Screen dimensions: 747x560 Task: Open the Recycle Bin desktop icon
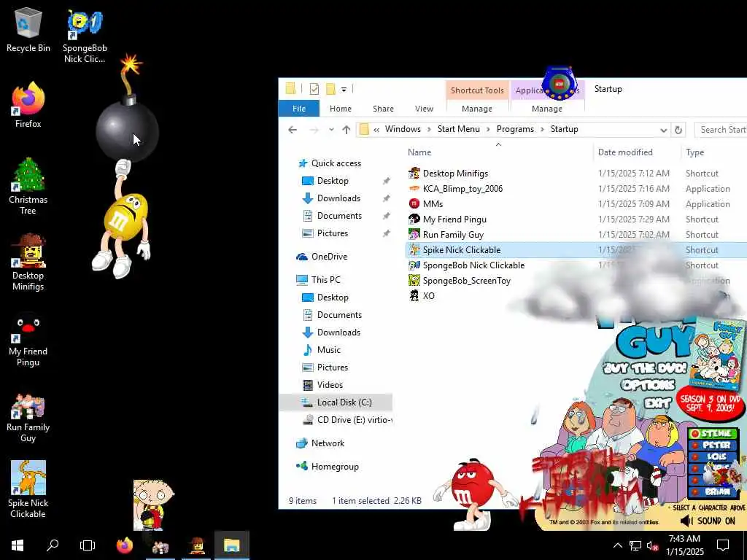click(28, 31)
